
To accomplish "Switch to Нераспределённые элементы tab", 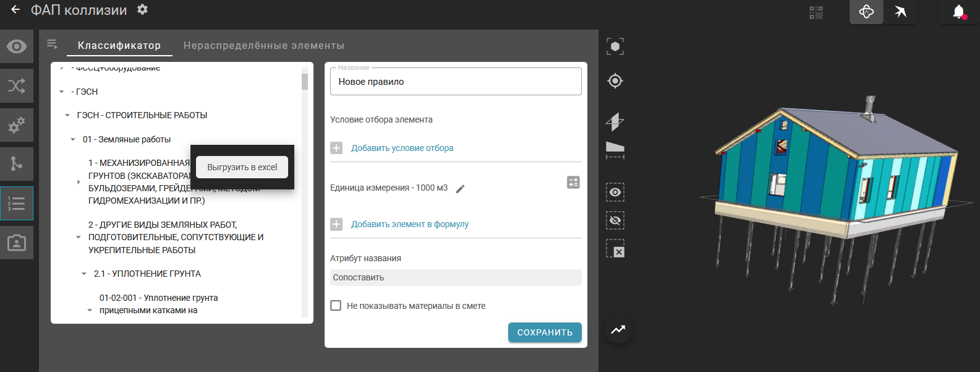I will (264, 46).
